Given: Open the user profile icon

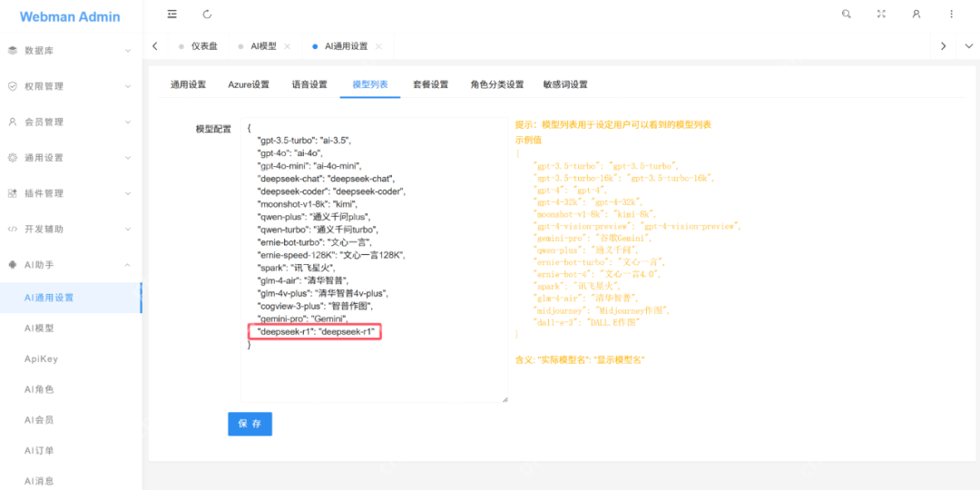Looking at the screenshot, I should [916, 15].
